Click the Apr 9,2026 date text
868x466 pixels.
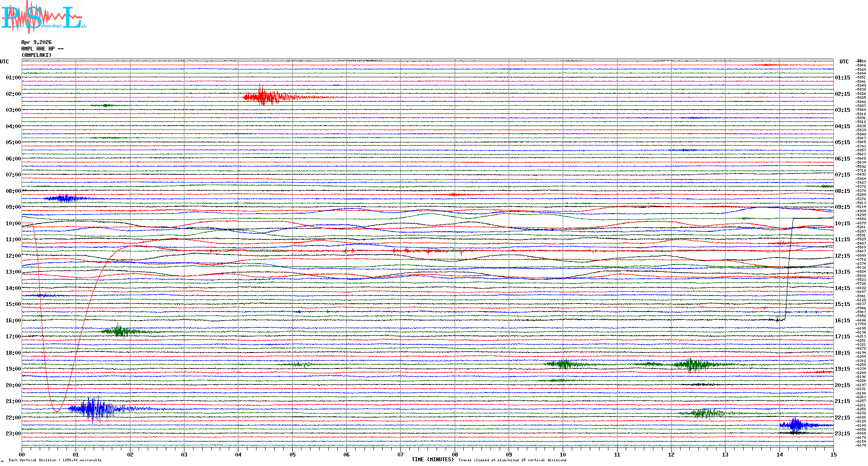[x=36, y=42]
